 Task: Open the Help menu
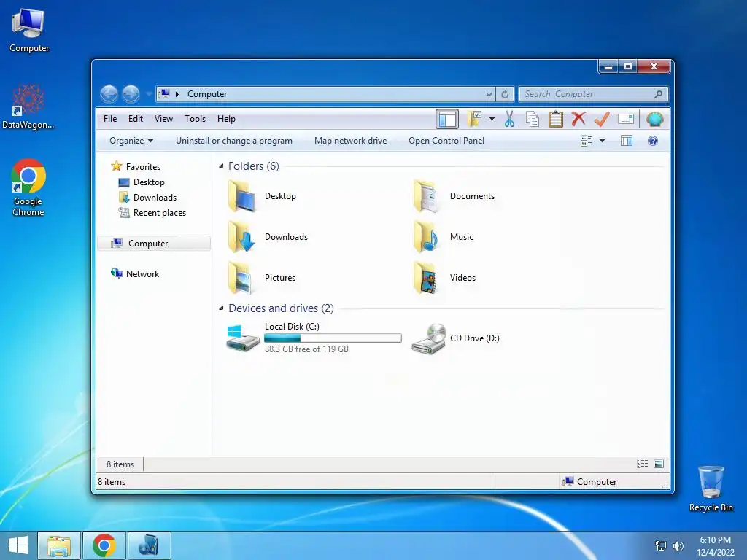click(x=226, y=119)
